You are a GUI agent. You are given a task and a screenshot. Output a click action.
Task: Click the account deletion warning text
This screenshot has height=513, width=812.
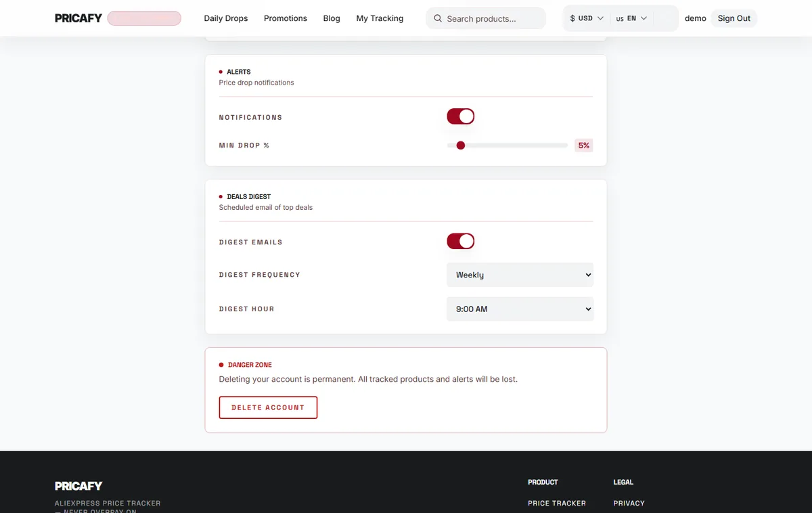(x=368, y=379)
